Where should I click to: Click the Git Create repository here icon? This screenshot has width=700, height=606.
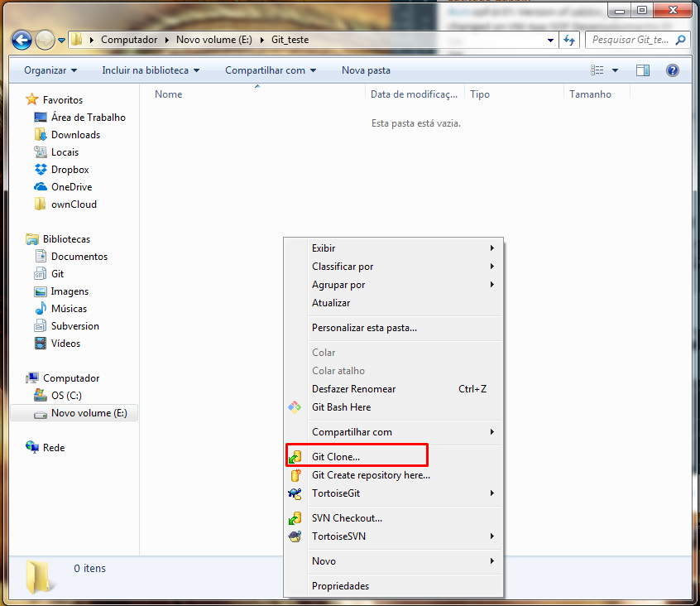pos(295,475)
